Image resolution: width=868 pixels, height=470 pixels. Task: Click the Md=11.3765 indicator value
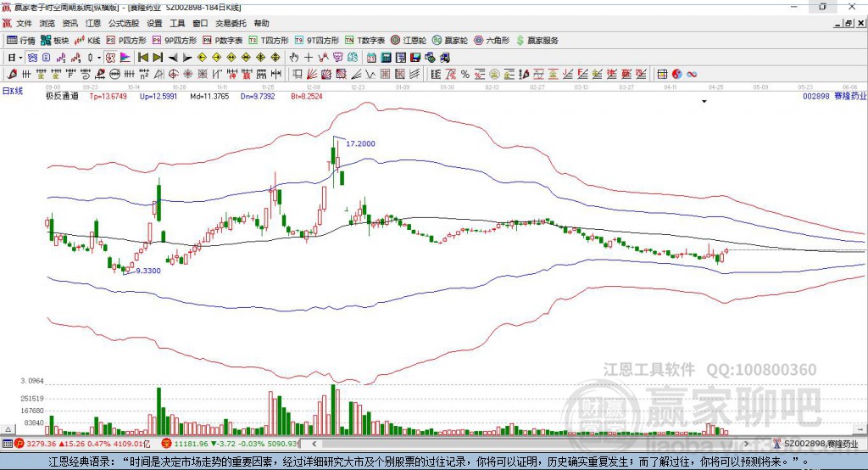[209, 97]
